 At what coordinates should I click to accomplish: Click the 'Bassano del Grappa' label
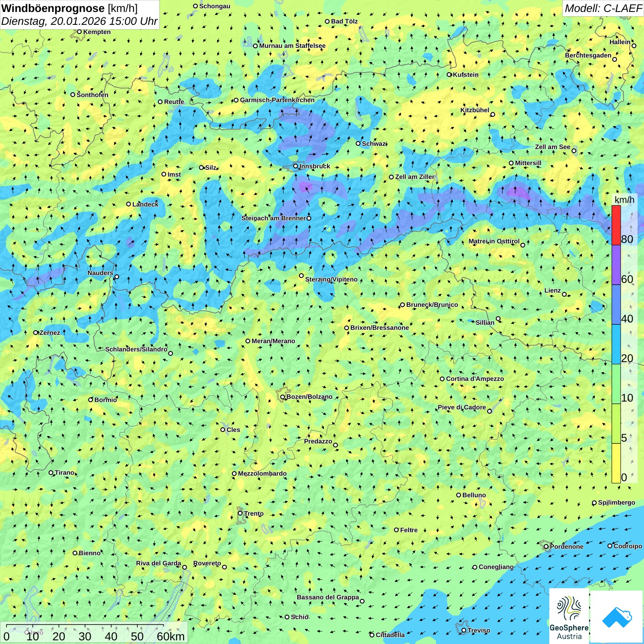tap(328, 597)
